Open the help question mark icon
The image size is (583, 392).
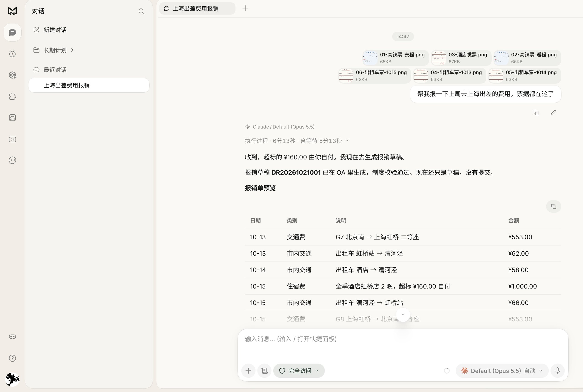(x=12, y=358)
